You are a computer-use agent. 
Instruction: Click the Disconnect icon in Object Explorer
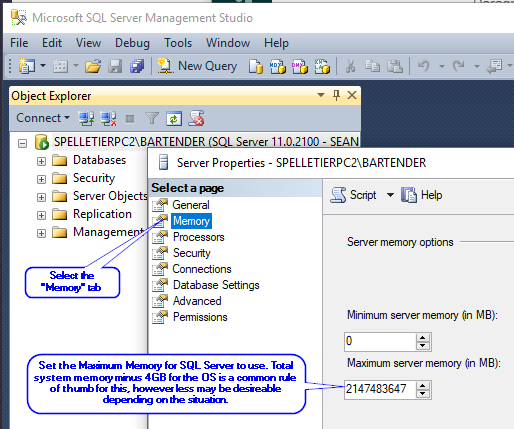pyautogui.click(x=109, y=118)
